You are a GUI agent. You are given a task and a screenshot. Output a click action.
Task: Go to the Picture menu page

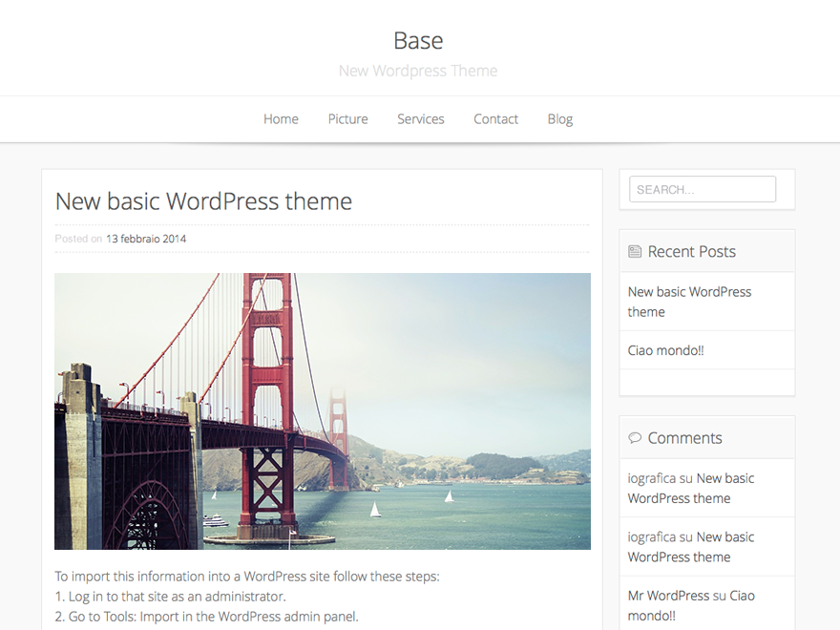tap(347, 119)
